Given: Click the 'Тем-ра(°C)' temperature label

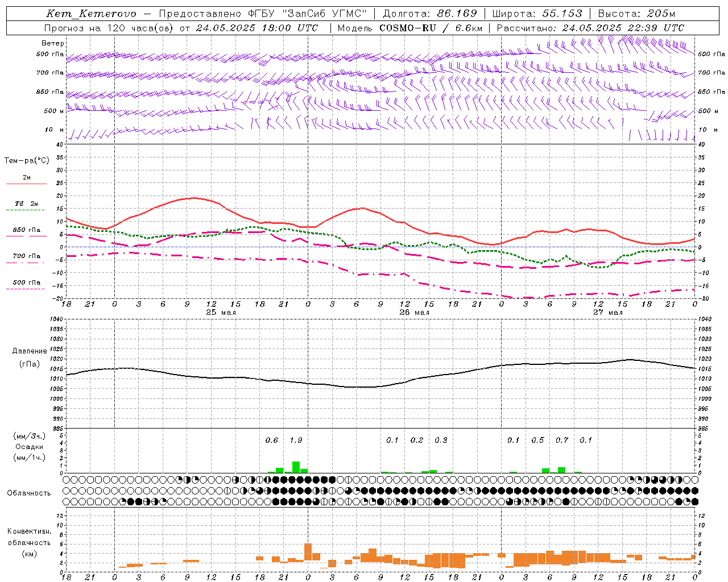Looking at the screenshot, I should coord(27,161).
